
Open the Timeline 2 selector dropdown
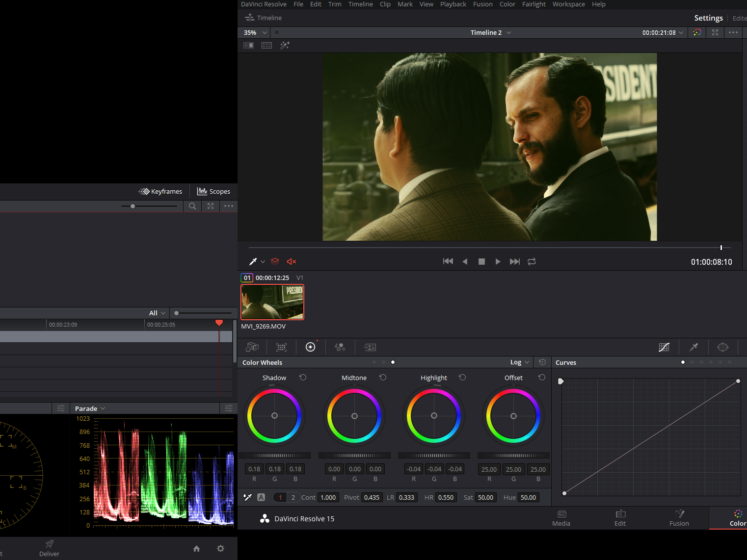pyautogui.click(x=491, y=32)
